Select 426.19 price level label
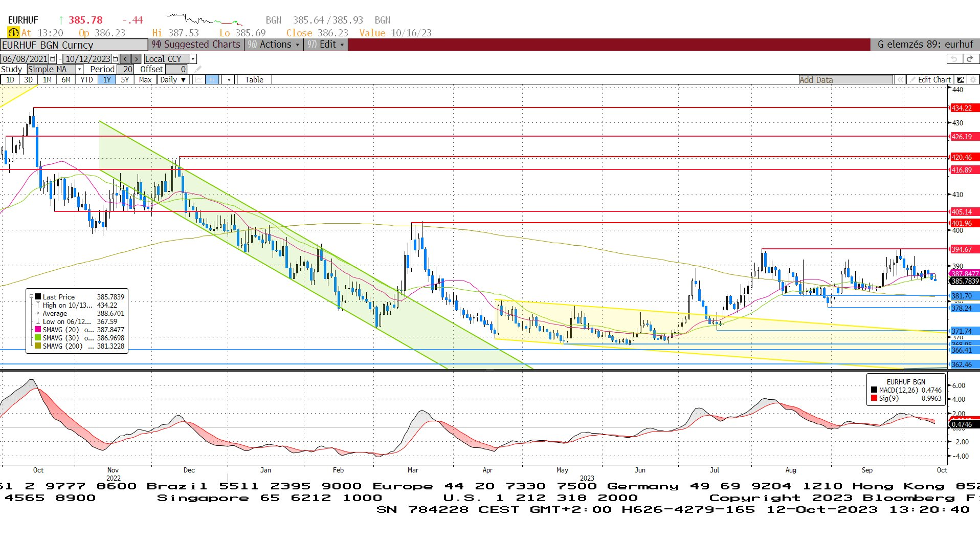The height and width of the screenshot is (538, 980). coord(964,137)
